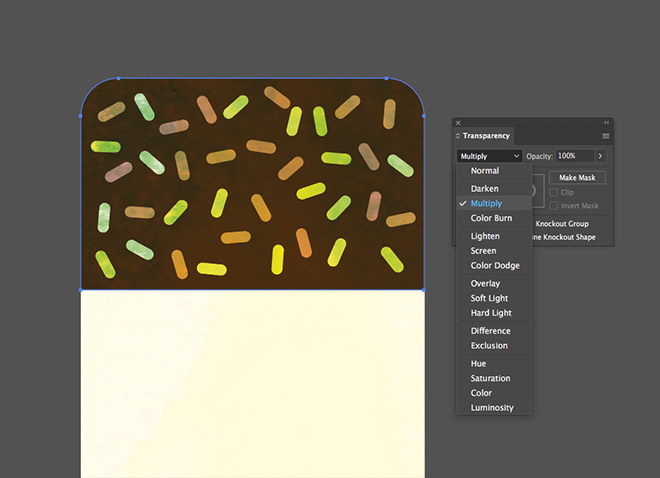
Task: Expand the Opacity slider arrow
Action: [x=600, y=156]
